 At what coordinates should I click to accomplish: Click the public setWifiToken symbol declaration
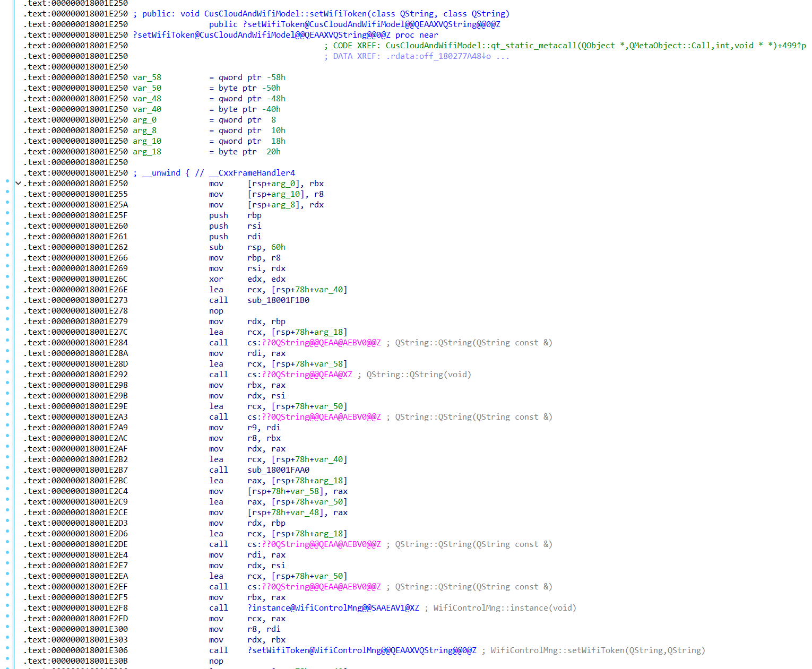371,24
